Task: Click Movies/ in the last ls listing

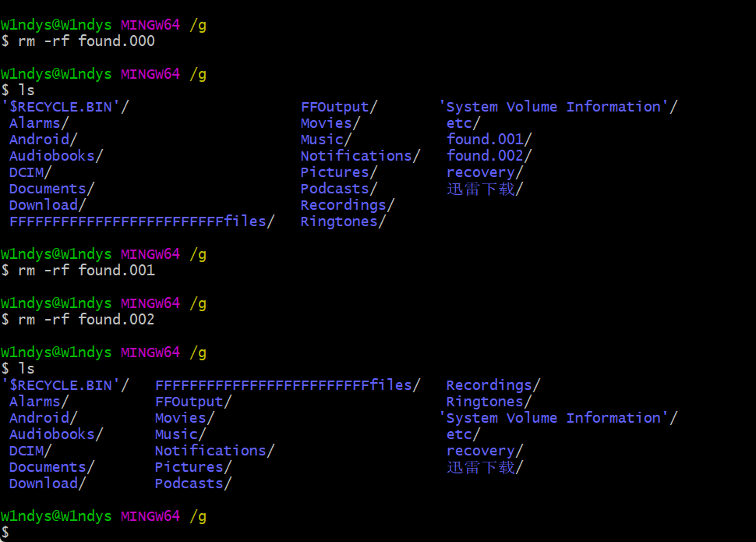Action: pos(185,418)
